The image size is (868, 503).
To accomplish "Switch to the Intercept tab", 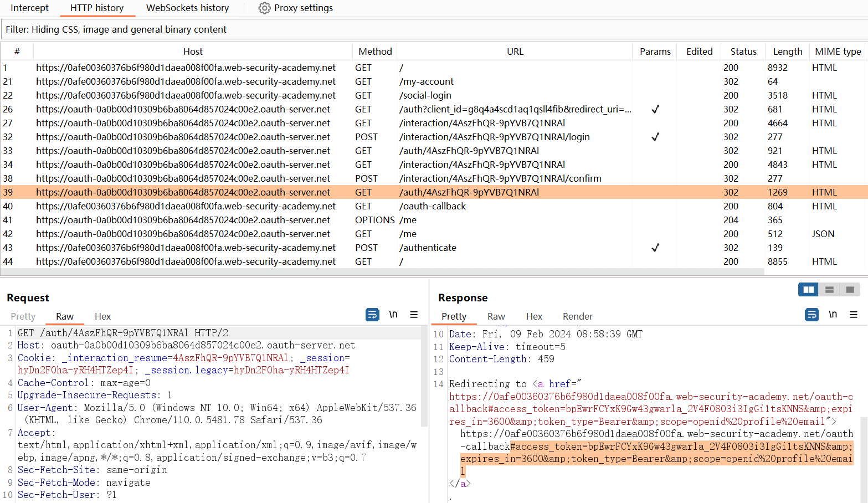I will pos(29,8).
